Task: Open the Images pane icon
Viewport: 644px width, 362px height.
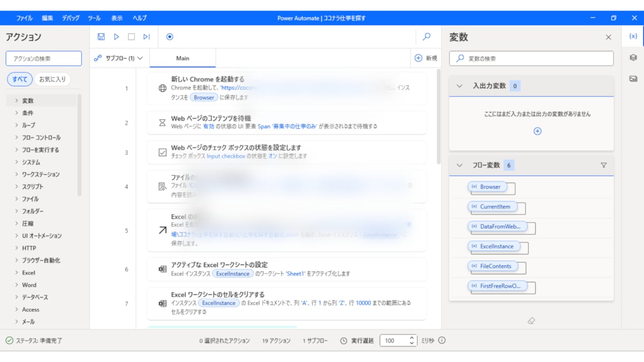Action: (633, 79)
